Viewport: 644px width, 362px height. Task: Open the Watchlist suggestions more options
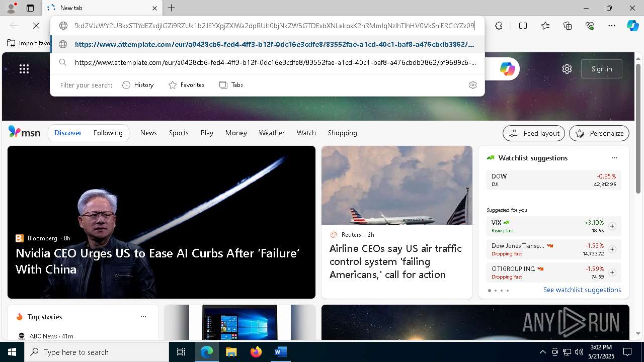click(x=614, y=158)
